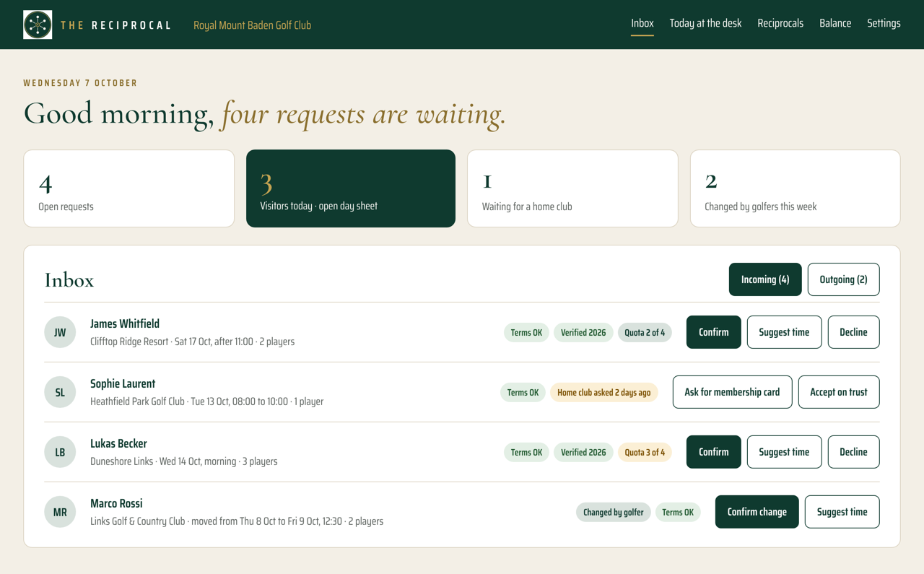Click 'Quota 2 of 4' badge
Viewport: 924px width, 574px height.
[x=645, y=332]
